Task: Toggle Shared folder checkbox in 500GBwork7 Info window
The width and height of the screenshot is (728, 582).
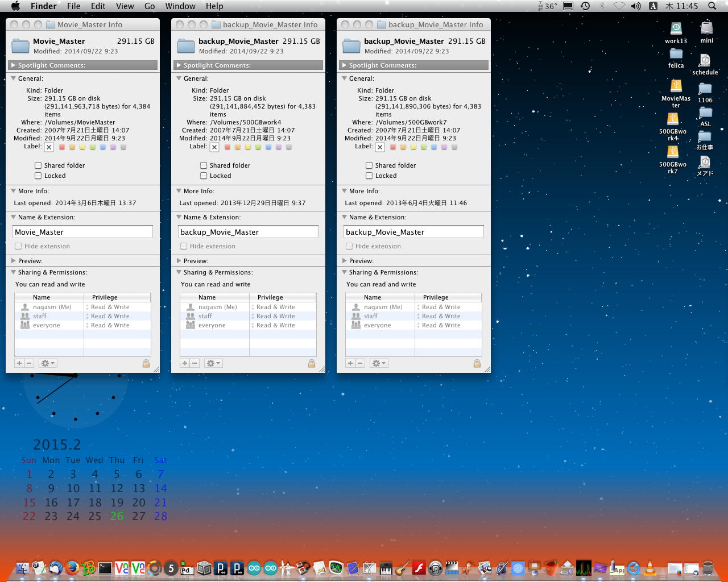Action: click(369, 165)
